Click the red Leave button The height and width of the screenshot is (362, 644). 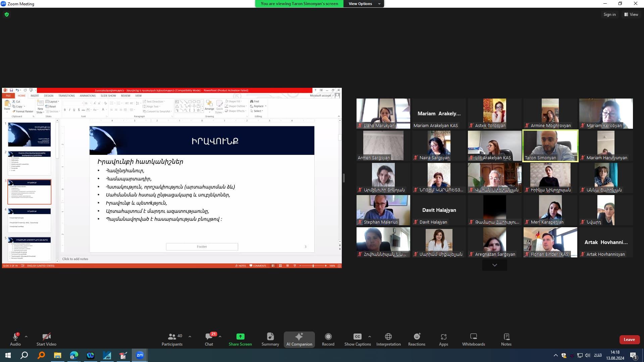(x=629, y=340)
